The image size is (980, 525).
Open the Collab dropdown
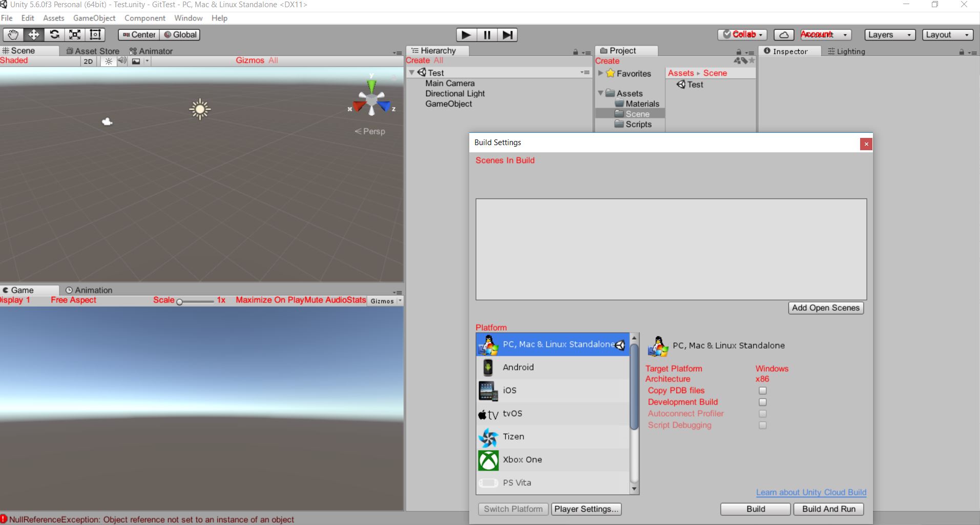tap(742, 35)
